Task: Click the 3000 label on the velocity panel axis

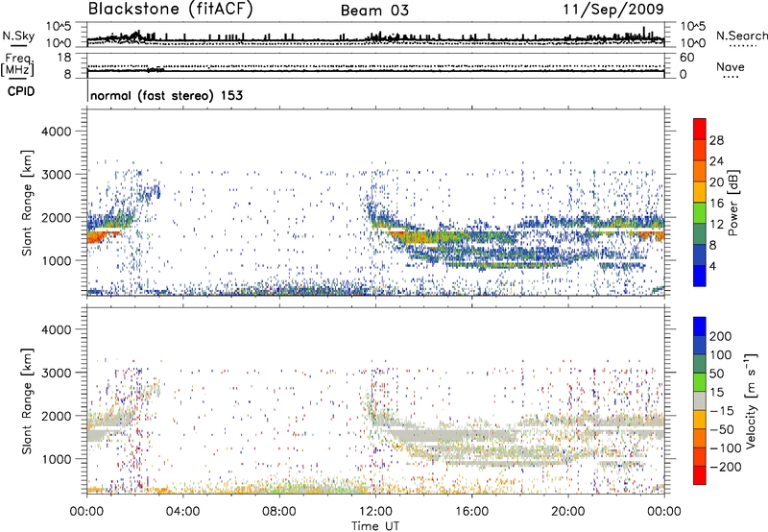Action: (x=56, y=373)
